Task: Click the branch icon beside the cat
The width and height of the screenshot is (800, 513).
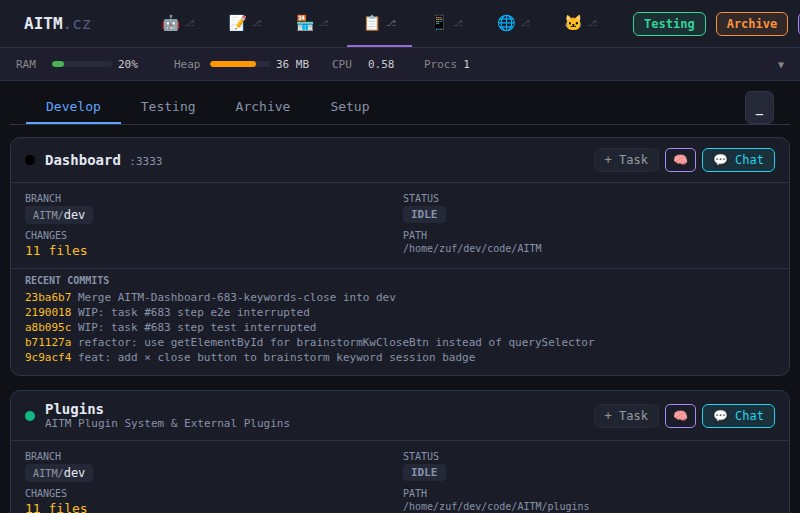Action: pyautogui.click(x=592, y=23)
